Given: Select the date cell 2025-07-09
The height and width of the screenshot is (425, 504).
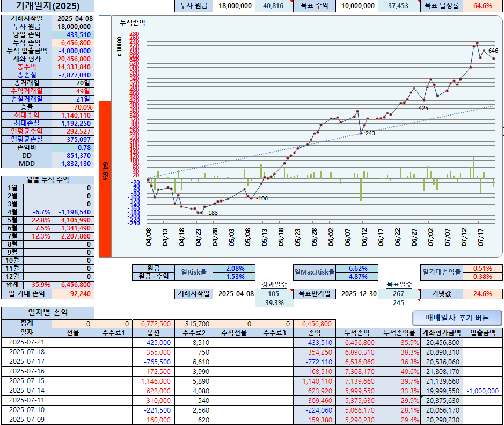Looking at the screenshot, I should (x=27, y=420).
